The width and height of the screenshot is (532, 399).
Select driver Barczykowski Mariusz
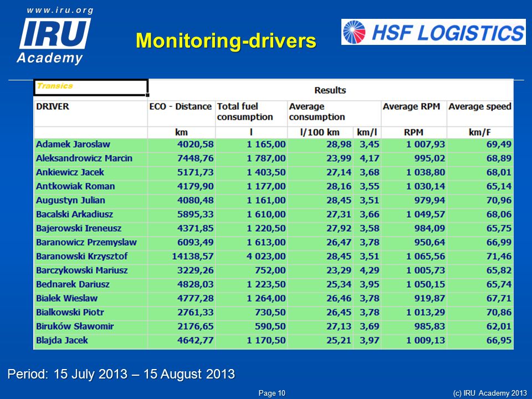[x=82, y=270]
